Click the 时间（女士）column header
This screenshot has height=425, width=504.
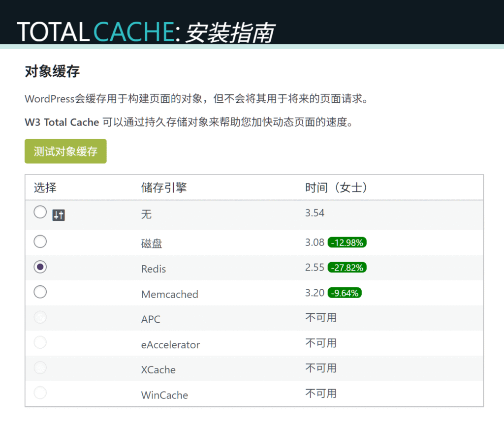coord(337,187)
